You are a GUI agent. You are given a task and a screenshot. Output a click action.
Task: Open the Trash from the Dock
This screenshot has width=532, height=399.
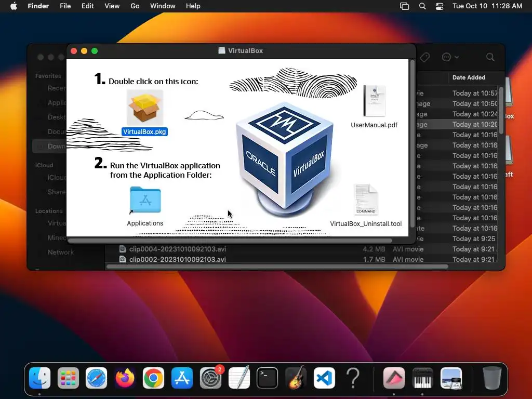(492, 378)
